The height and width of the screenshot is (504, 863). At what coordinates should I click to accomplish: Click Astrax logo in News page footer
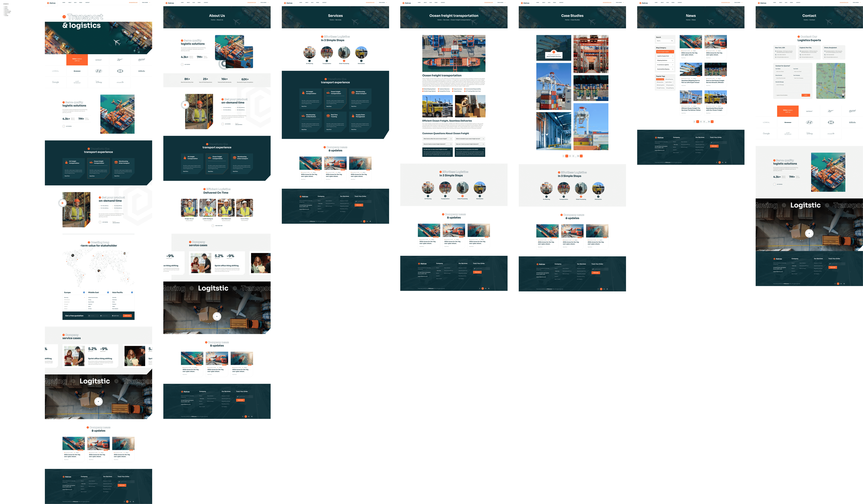[x=659, y=138]
